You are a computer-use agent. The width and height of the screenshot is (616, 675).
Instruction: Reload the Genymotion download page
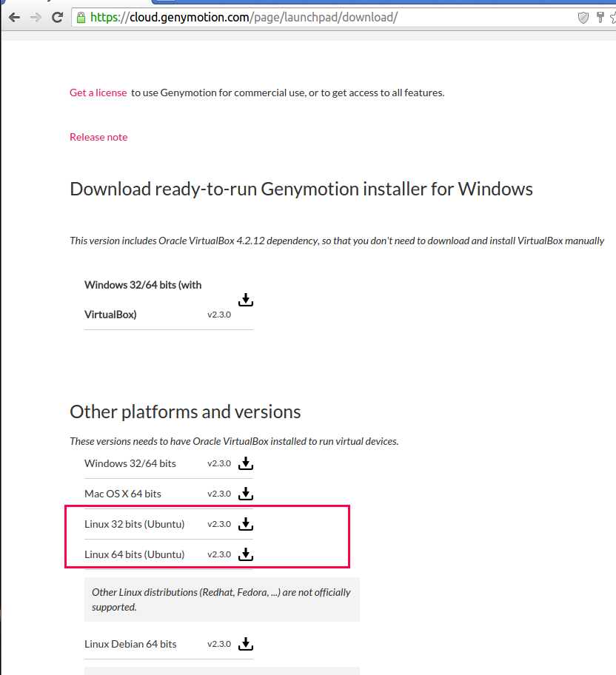point(57,17)
